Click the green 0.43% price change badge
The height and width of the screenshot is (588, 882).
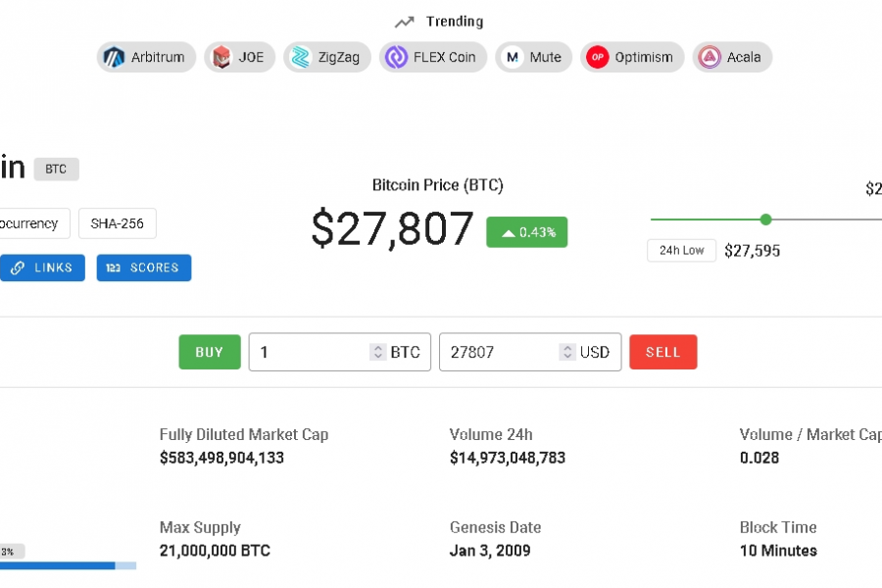(527, 232)
